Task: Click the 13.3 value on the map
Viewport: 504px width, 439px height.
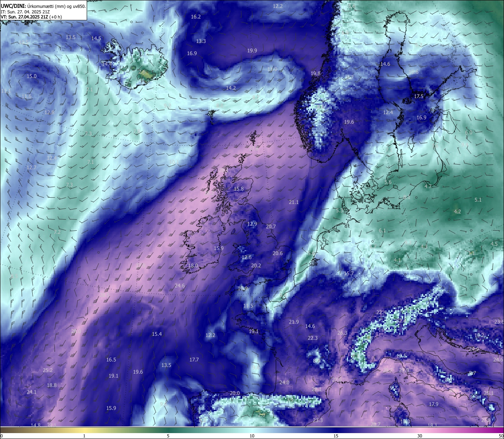Action: point(201,41)
